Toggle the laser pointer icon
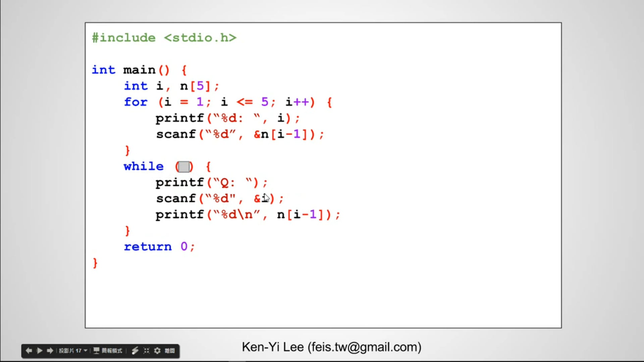 [135, 351]
